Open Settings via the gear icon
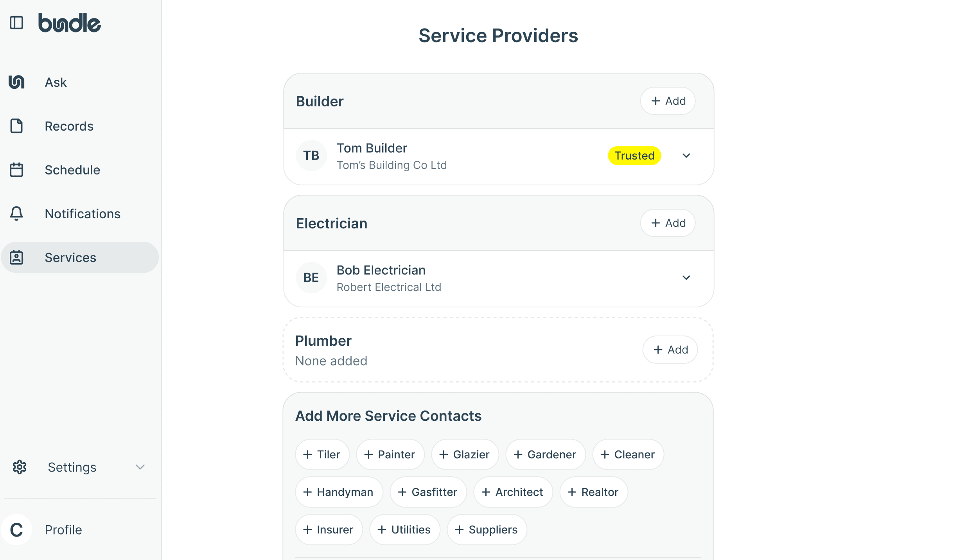The image size is (959, 560). click(x=20, y=467)
